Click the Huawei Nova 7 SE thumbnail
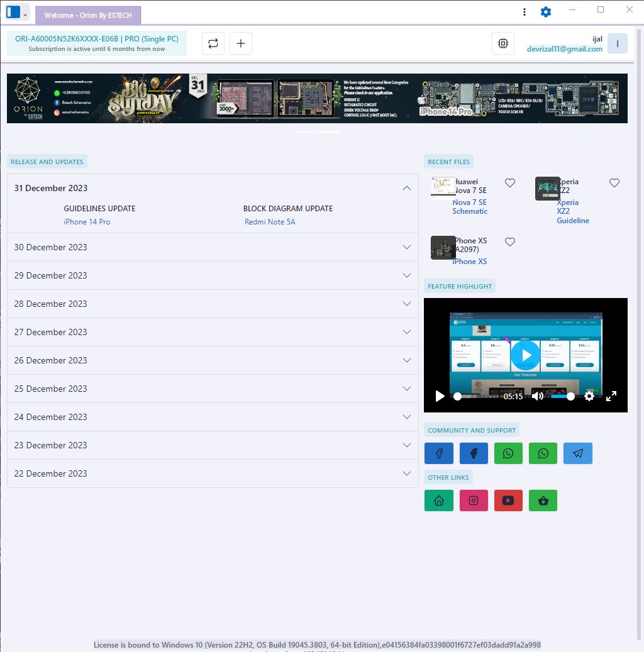The image size is (644, 652). tap(443, 188)
